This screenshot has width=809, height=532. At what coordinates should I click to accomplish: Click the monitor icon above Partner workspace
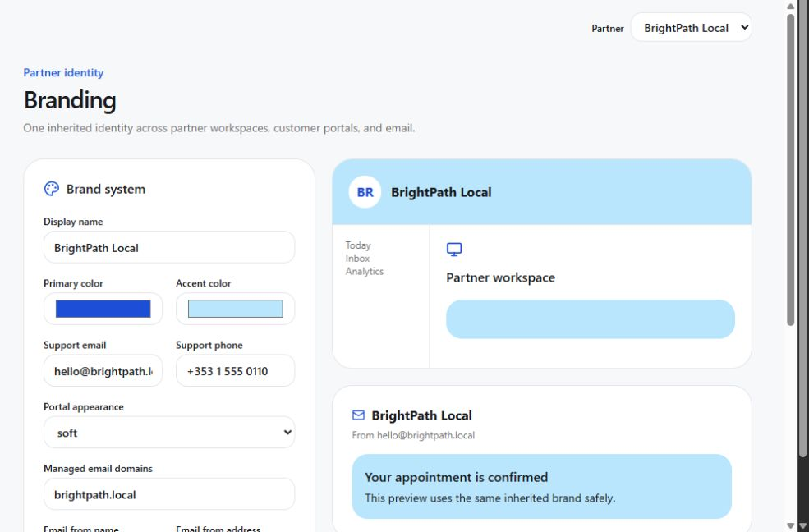pyautogui.click(x=454, y=250)
